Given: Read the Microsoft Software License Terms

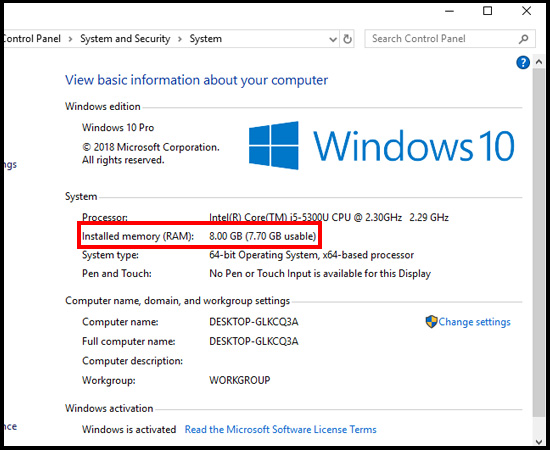Looking at the screenshot, I should pos(281,429).
